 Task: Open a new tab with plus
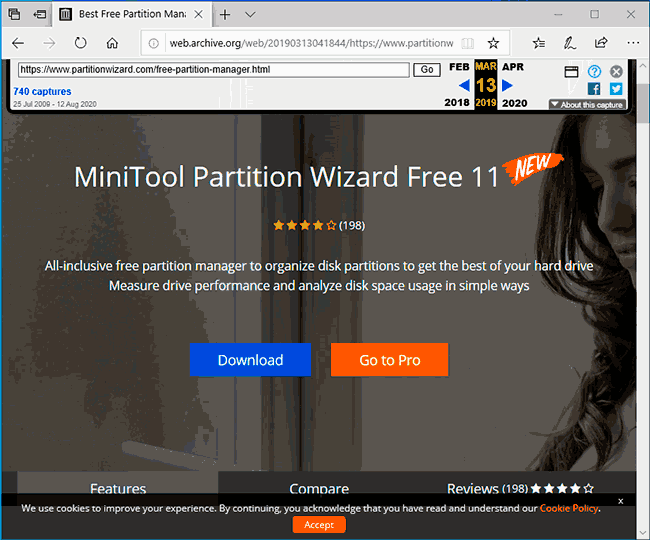(225, 15)
